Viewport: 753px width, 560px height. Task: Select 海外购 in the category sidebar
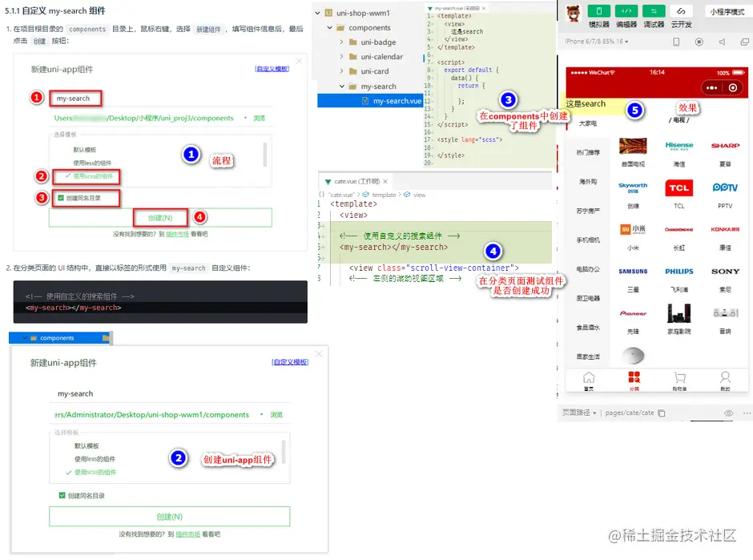588,182
